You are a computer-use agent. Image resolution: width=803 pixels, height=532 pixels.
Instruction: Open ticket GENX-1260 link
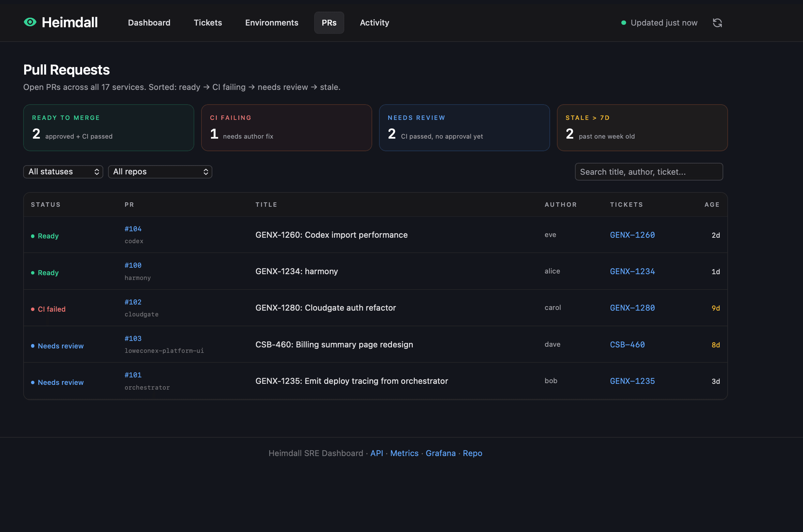pyautogui.click(x=632, y=235)
